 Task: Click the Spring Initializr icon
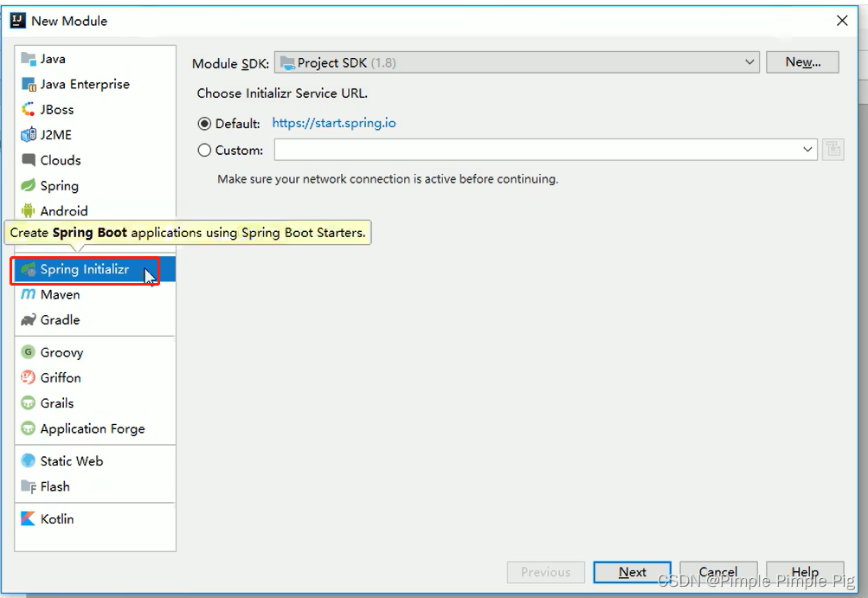pos(29,269)
